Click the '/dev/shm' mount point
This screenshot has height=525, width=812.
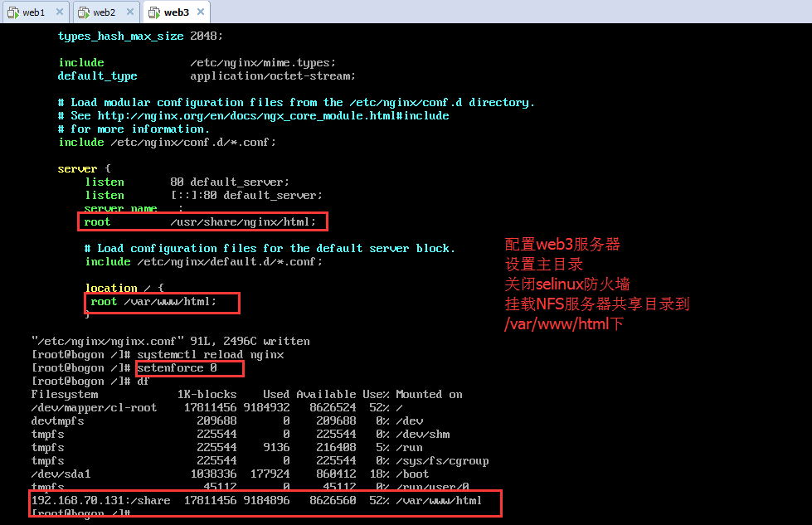422,435
